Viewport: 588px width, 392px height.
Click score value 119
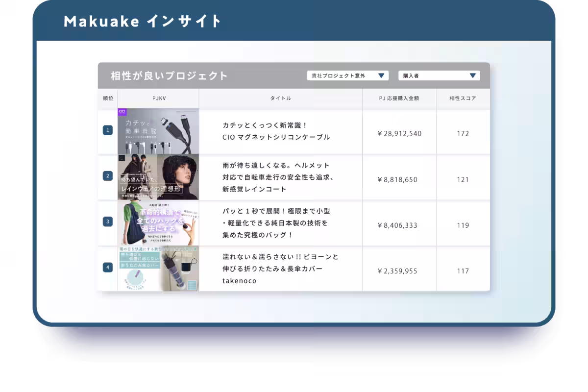[463, 225]
